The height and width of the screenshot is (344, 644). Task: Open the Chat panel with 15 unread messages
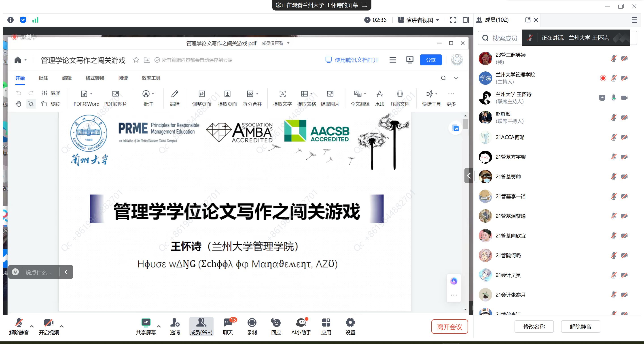click(228, 323)
